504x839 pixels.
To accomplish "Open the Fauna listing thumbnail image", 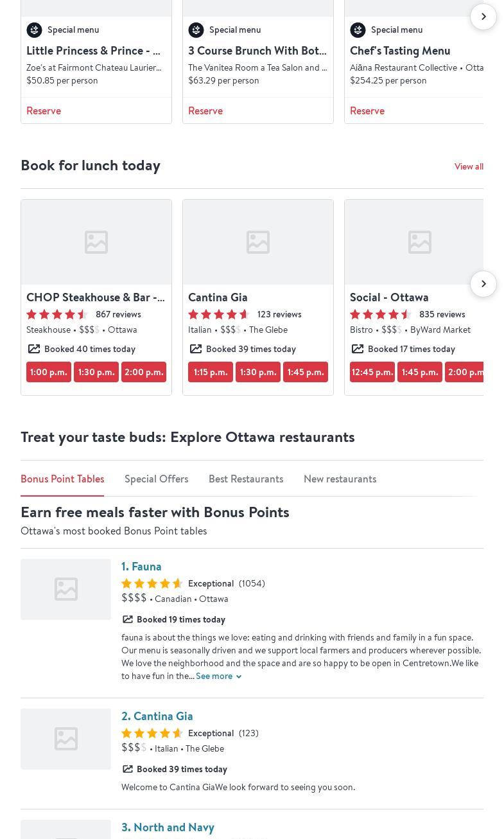I will pyautogui.click(x=65, y=589).
